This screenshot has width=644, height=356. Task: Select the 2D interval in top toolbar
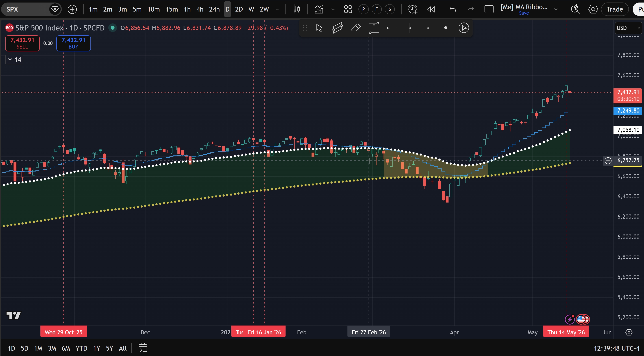239,10
